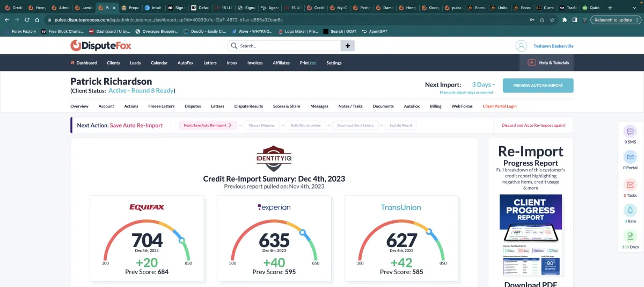Switch to the Scores & Share tab
644x287 pixels.
[x=287, y=106]
